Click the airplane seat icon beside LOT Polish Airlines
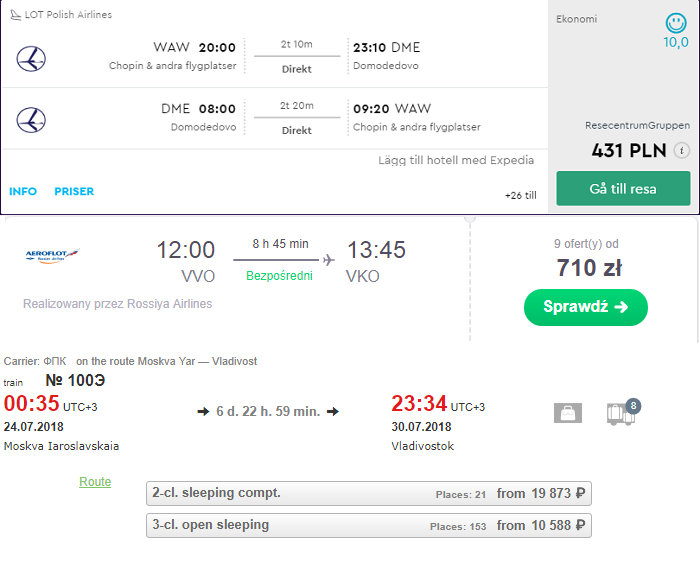This screenshot has height=564, width=700. pyautogui.click(x=16, y=15)
